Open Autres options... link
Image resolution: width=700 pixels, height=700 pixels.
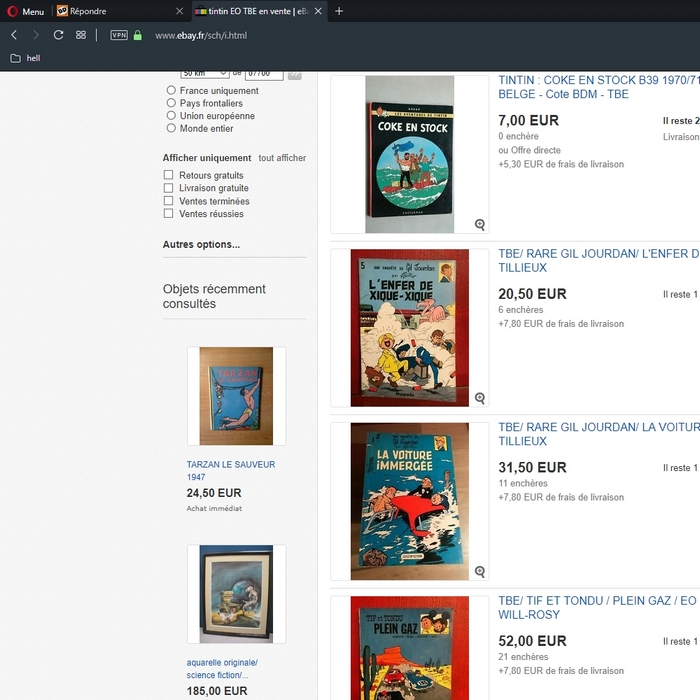[x=201, y=245]
